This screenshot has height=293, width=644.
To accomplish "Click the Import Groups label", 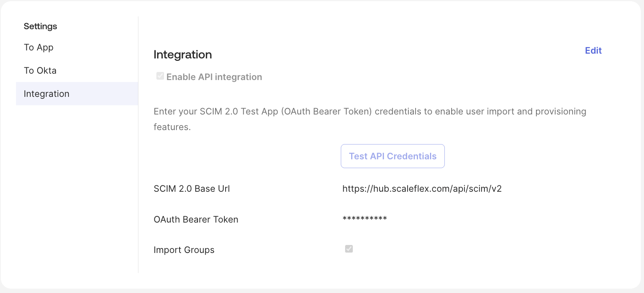I will [x=184, y=250].
